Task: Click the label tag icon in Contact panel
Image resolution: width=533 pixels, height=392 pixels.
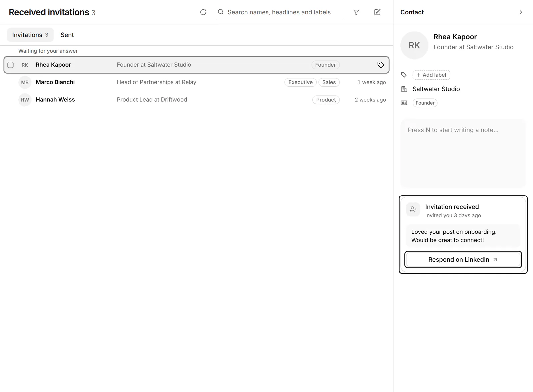Action: point(404,75)
